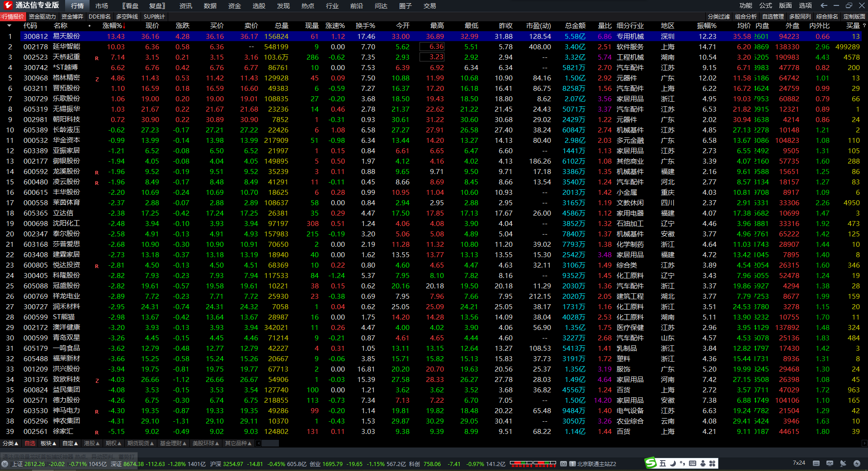868x471 pixels.
Task: Click the Tongdaxin red logo icon
Action: pyautogui.click(x=8, y=5)
